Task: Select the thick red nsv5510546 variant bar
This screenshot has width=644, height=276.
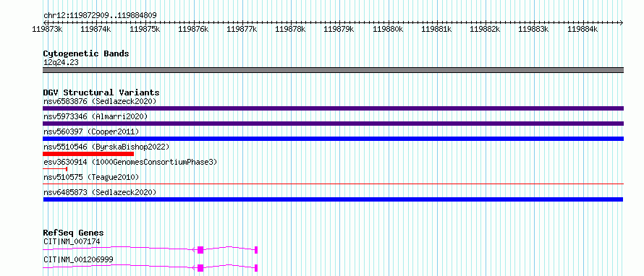Action: [x=88, y=154]
